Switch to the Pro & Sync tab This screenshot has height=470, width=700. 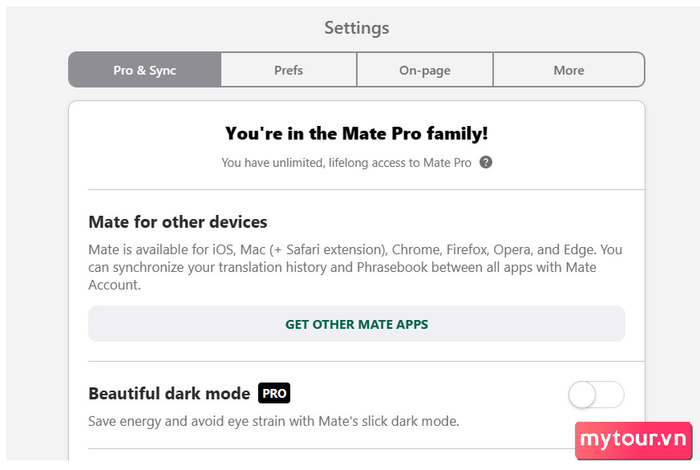tap(145, 70)
